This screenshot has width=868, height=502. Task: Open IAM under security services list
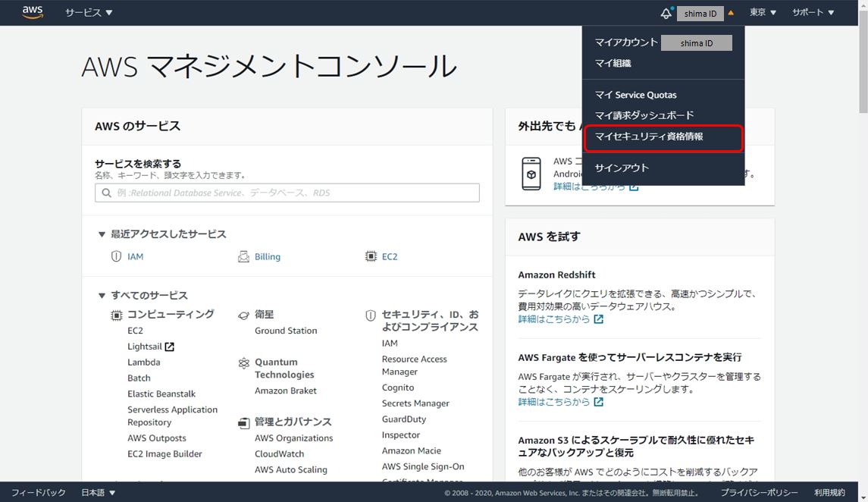point(390,344)
